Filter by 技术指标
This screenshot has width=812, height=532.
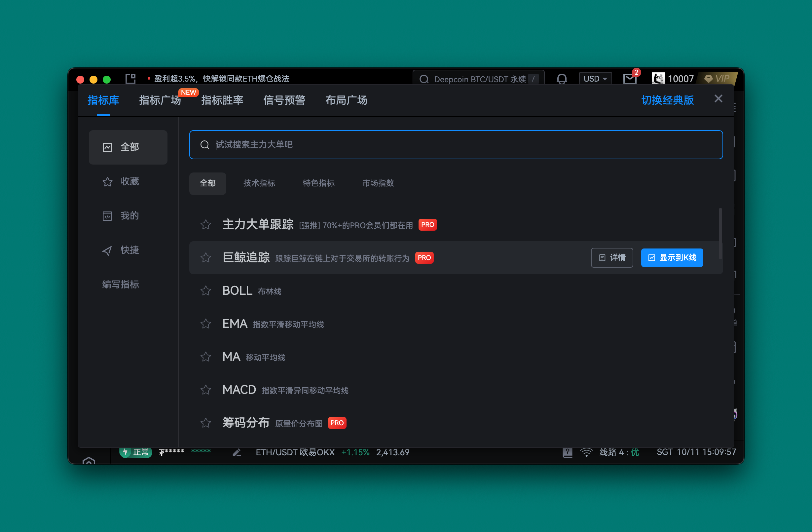click(259, 184)
